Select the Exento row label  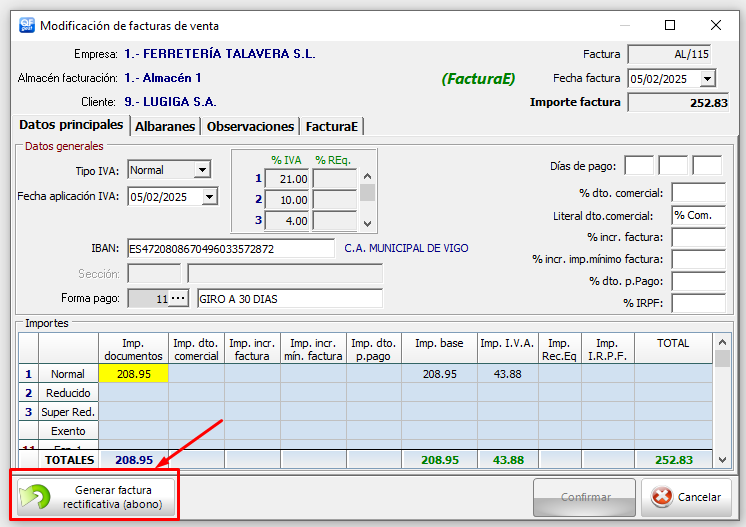pyautogui.click(x=68, y=431)
